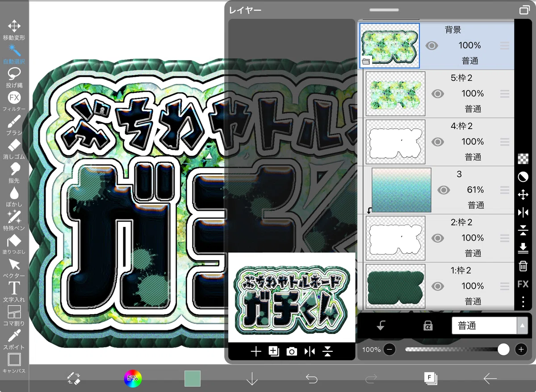Tap the brush/eraser switch icon in bottom bar

(x=74, y=379)
